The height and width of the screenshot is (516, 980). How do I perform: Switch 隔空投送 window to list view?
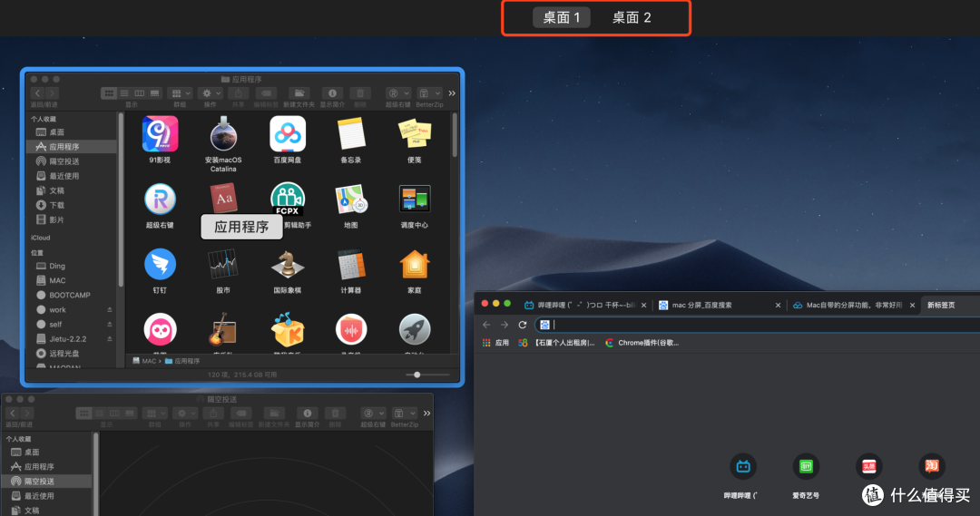pyautogui.click(x=99, y=413)
